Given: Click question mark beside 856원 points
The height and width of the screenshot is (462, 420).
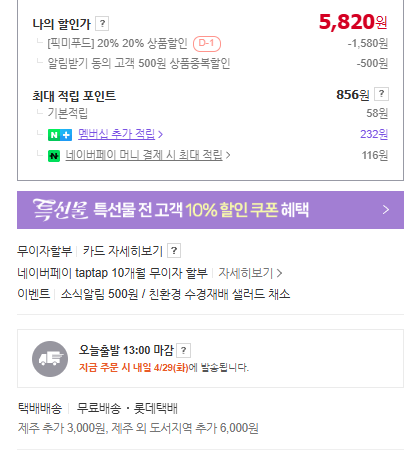Looking at the screenshot, I should [x=381, y=94].
